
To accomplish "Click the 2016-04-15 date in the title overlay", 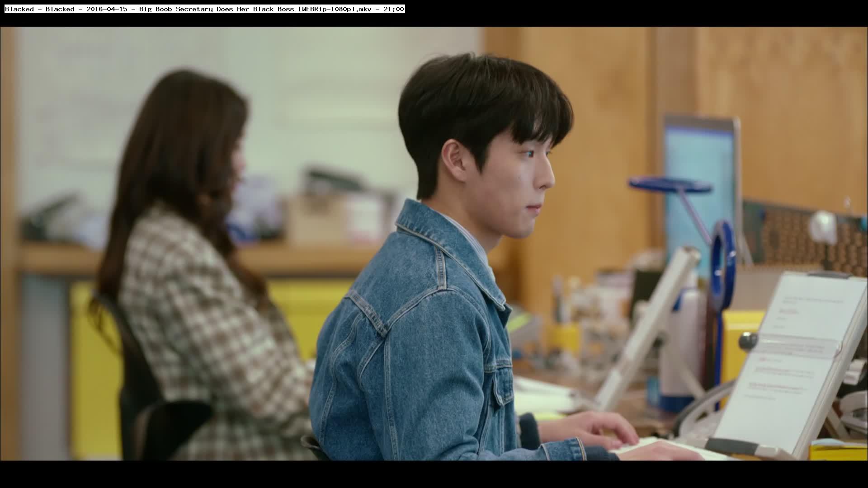I will point(107,9).
